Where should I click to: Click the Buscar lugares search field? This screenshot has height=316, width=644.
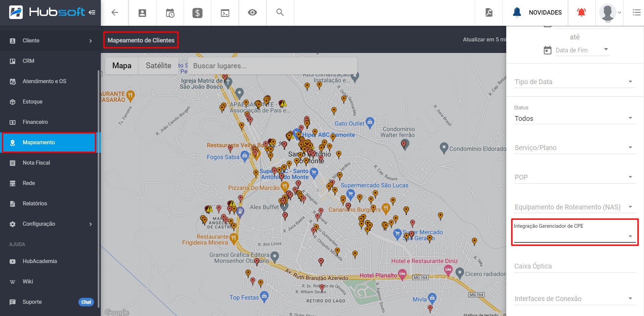coord(272,66)
